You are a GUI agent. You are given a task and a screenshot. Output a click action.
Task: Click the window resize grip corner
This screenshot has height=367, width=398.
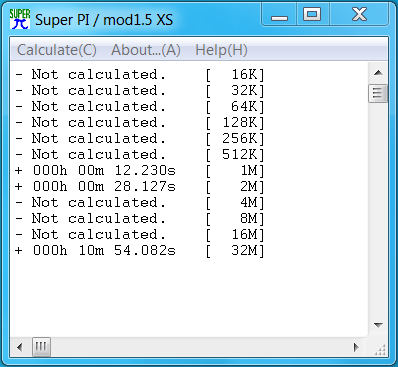point(380,349)
